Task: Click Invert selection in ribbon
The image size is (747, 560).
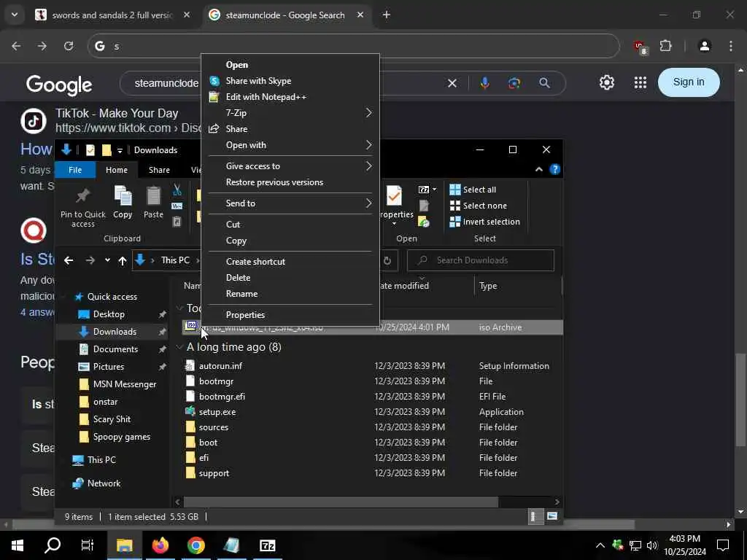Action: point(484,222)
